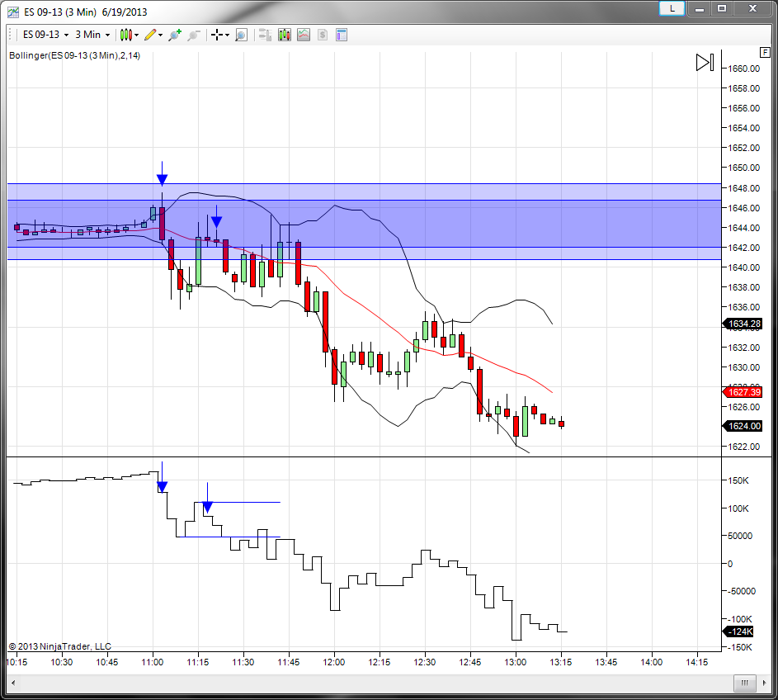The height and width of the screenshot is (700, 778).
Task: Click the candlestick chart style icon
Action: [126, 35]
